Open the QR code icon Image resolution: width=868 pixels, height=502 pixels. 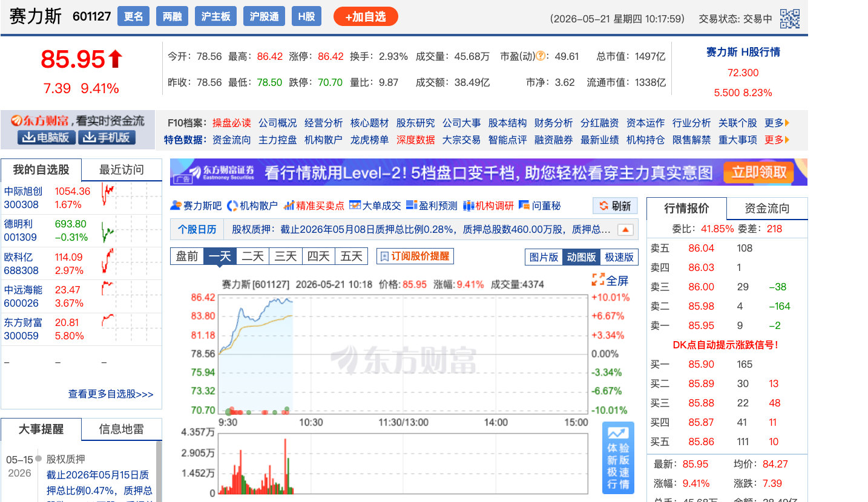[x=789, y=19]
